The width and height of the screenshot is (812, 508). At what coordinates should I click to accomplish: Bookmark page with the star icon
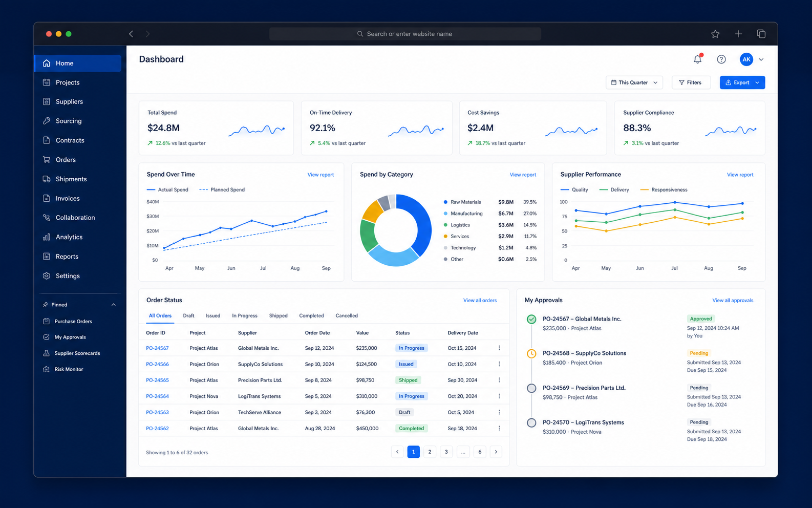tap(715, 34)
